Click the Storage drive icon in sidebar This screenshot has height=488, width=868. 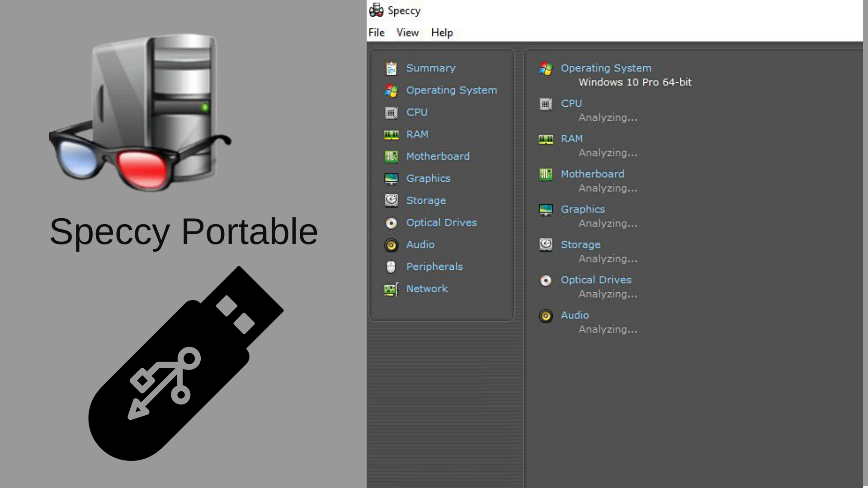pos(391,201)
